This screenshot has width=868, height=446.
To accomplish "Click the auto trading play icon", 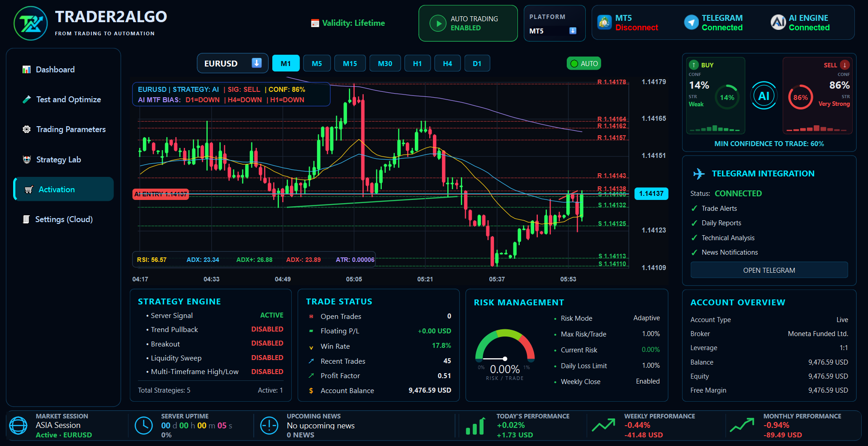I will [438, 23].
